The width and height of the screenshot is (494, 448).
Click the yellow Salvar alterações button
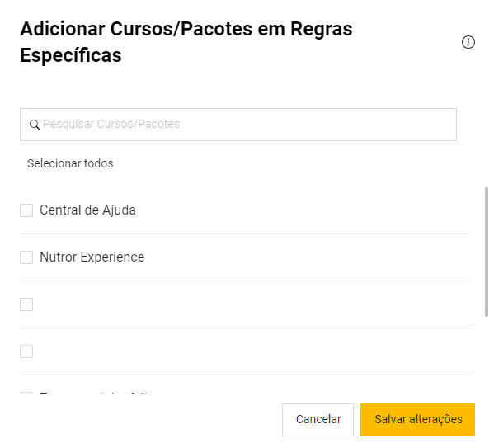(417, 420)
